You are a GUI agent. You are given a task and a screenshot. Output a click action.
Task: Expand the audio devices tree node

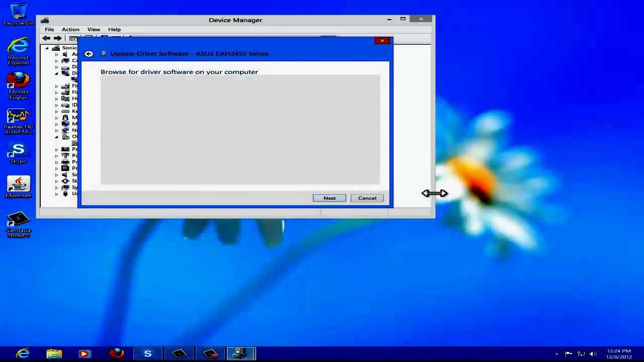click(x=56, y=54)
